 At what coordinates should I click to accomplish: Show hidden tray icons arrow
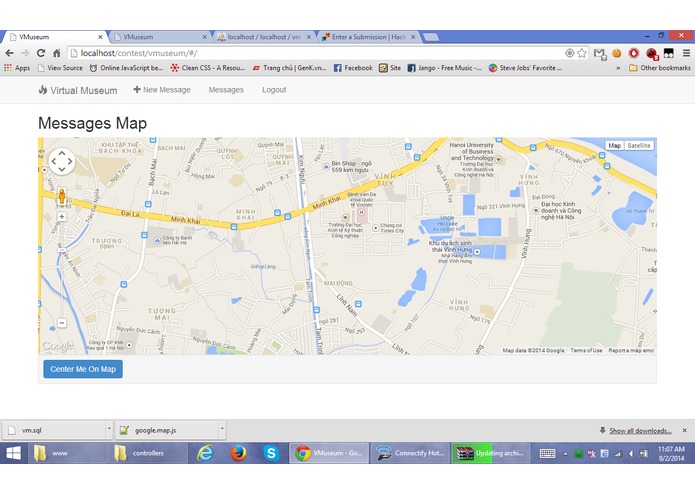point(566,454)
